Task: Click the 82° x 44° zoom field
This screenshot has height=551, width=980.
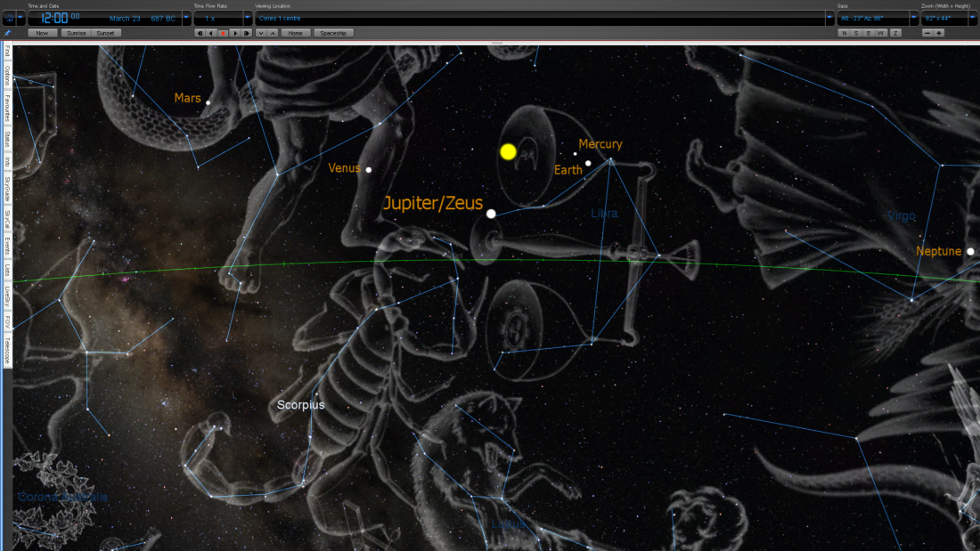Action: (x=945, y=19)
